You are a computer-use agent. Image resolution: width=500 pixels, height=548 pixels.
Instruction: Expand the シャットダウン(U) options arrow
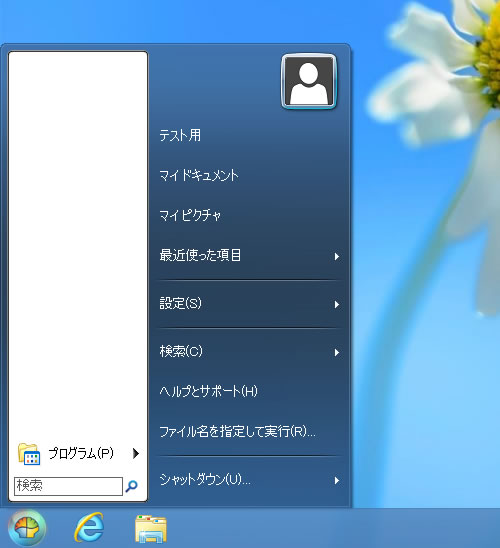(336, 481)
